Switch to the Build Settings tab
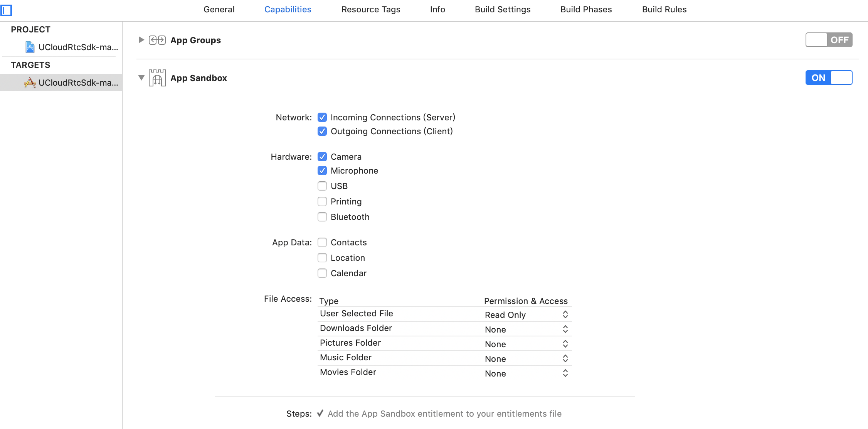 [x=502, y=9]
